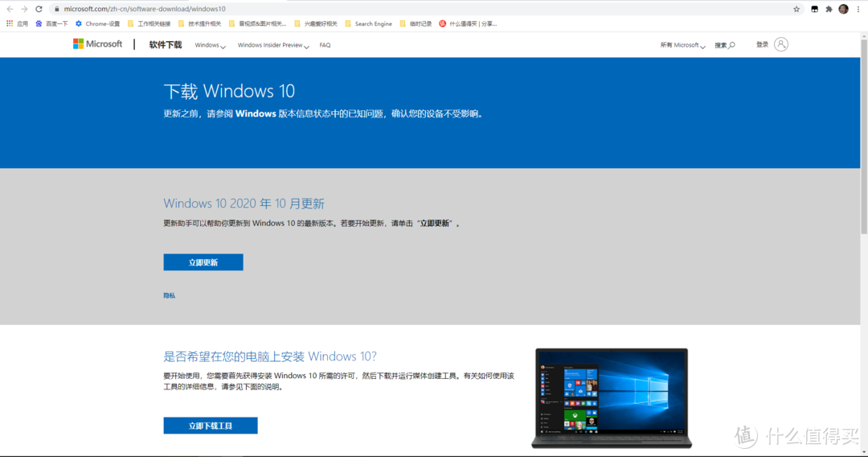This screenshot has width=868, height=457.
Task: Click the browser forward arrow
Action: tap(24, 9)
